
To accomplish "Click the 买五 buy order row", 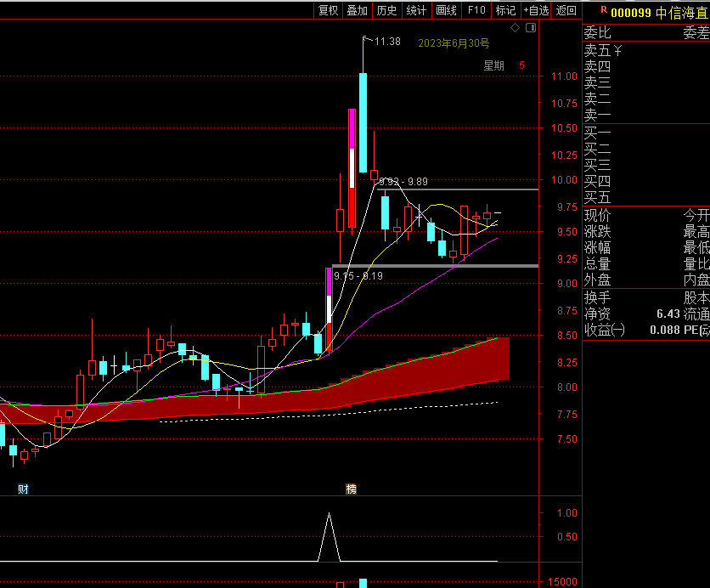I will point(646,197).
